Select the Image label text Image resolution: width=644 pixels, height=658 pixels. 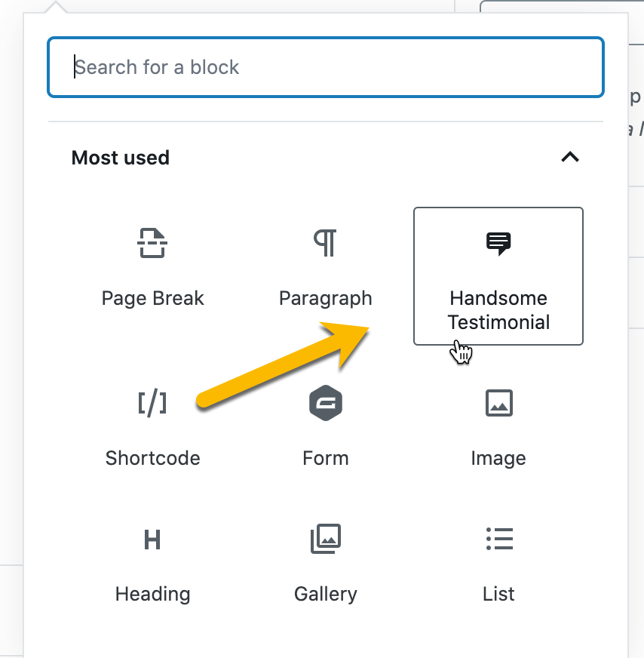click(498, 459)
